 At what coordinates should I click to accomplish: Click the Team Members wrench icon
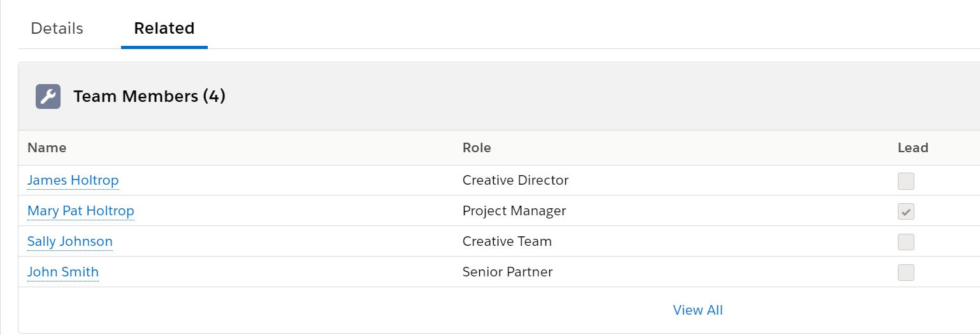point(48,97)
